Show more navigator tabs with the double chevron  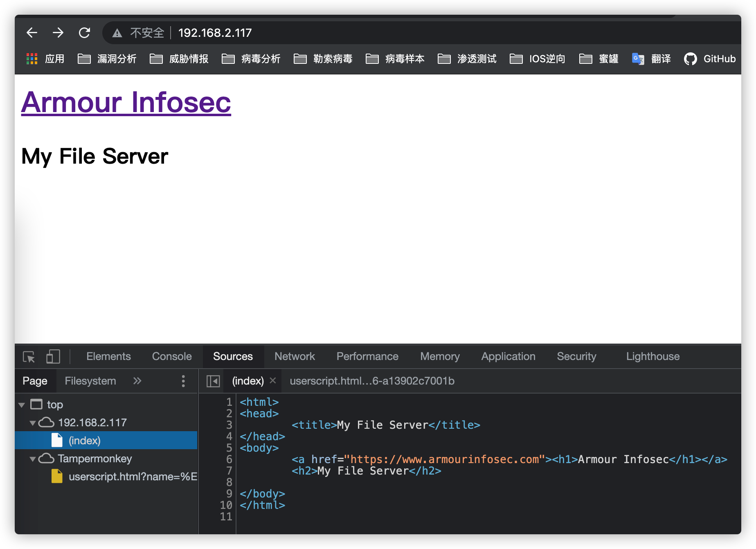(137, 381)
